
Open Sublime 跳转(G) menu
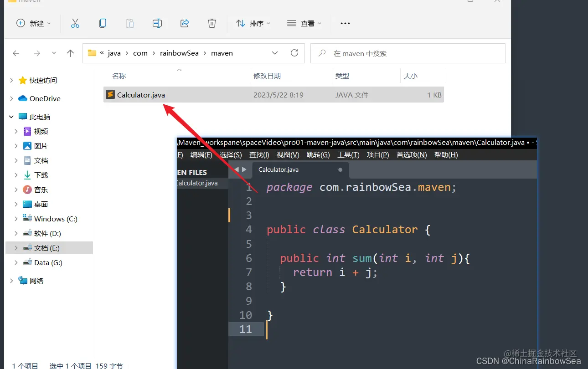[x=318, y=155]
